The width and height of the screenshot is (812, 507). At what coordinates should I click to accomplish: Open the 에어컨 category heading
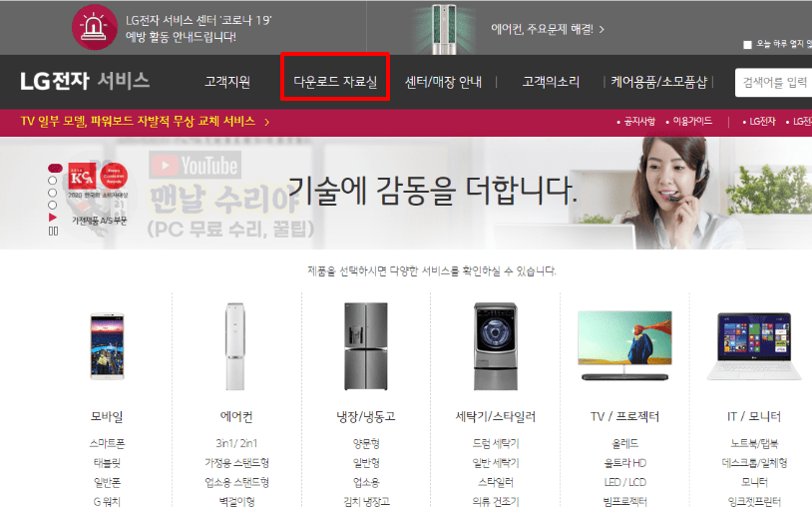coord(236,416)
